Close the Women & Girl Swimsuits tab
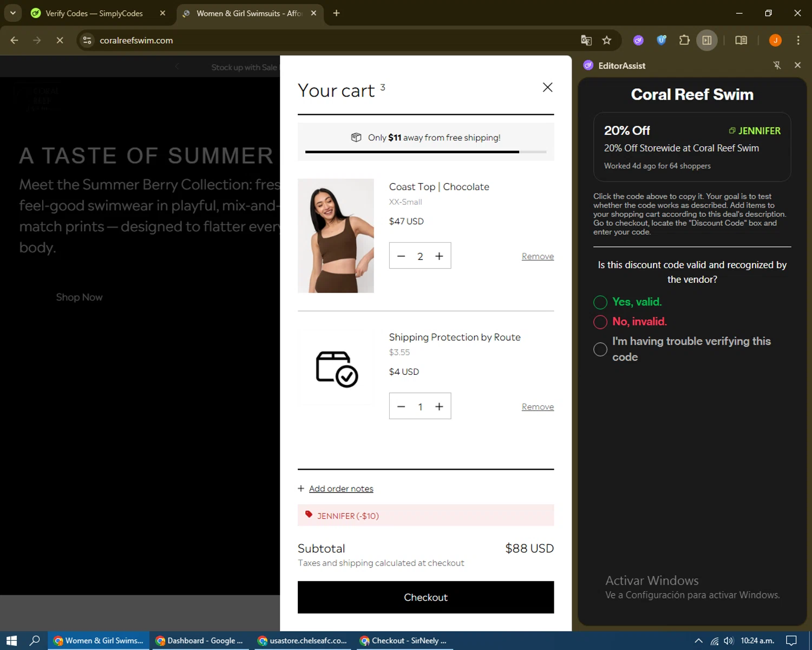812x650 pixels. (x=313, y=13)
